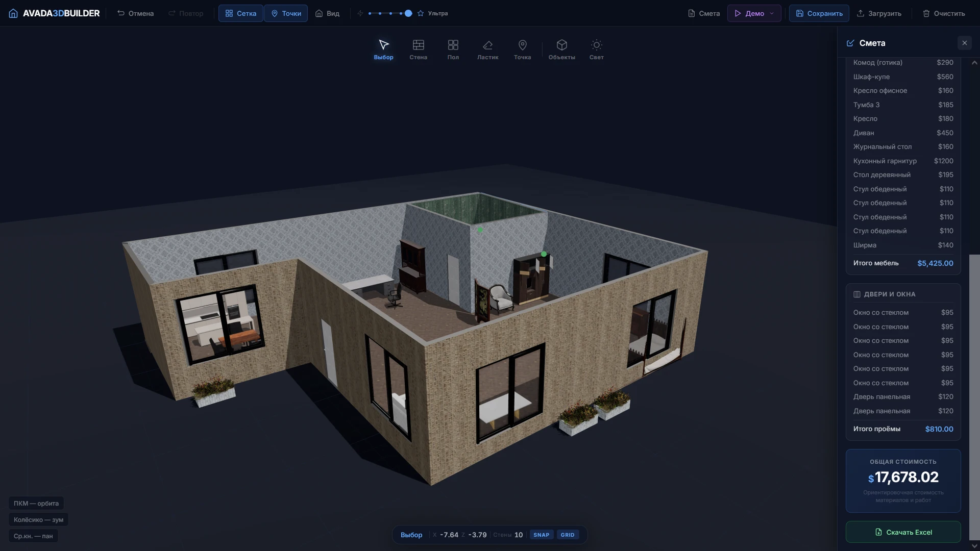Switch to the Выбор selection mode
This screenshot has height=551, width=980.
pos(383,49)
